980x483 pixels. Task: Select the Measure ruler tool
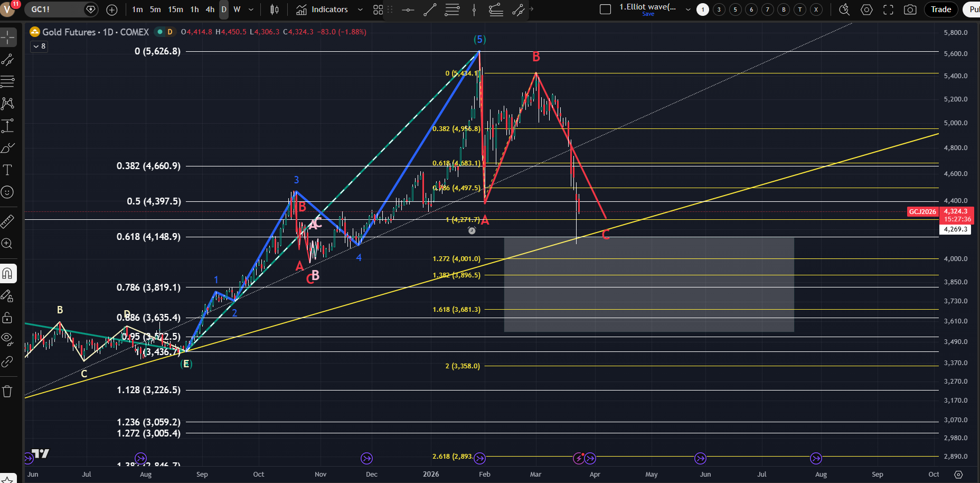click(x=7, y=221)
